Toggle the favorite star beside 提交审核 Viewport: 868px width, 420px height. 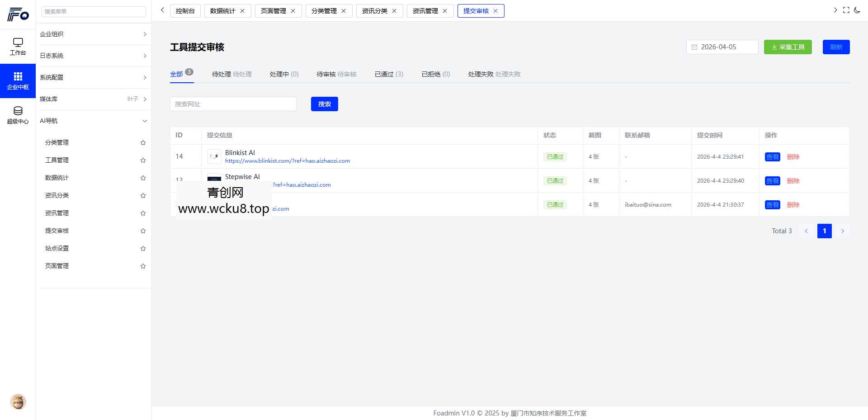tap(143, 231)
